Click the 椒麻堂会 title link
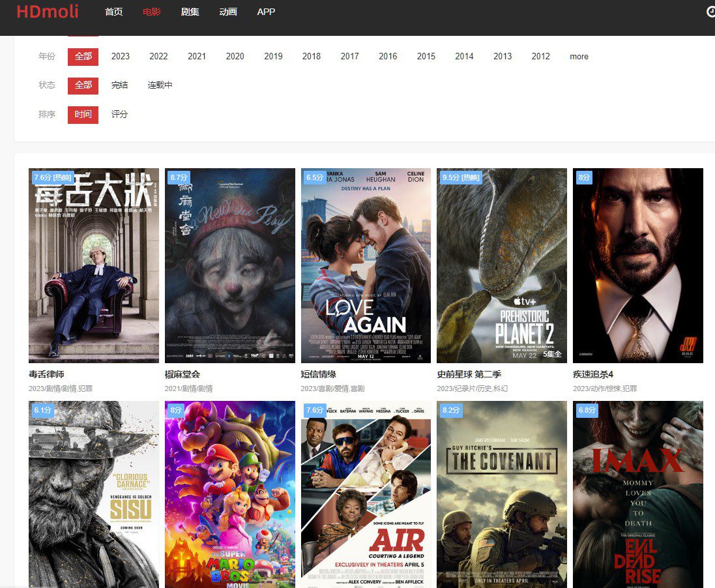This screenshot has width=715, height=588. click(182, 375)
